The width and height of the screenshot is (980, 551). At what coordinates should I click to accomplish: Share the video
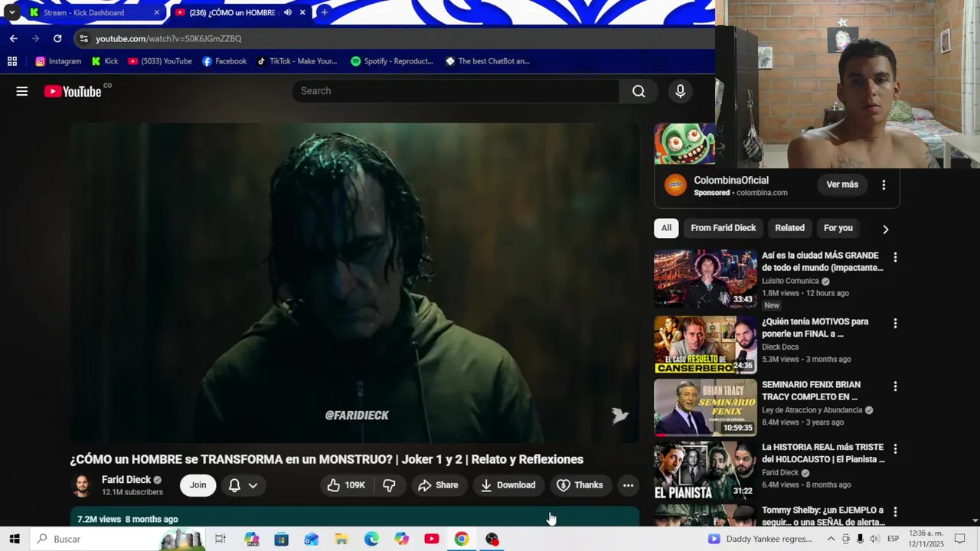click(x=438, y=485)
